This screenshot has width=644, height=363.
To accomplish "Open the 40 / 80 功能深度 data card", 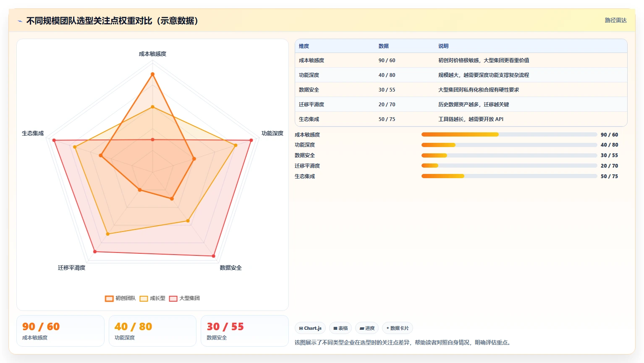I will [x=152, y=331].
